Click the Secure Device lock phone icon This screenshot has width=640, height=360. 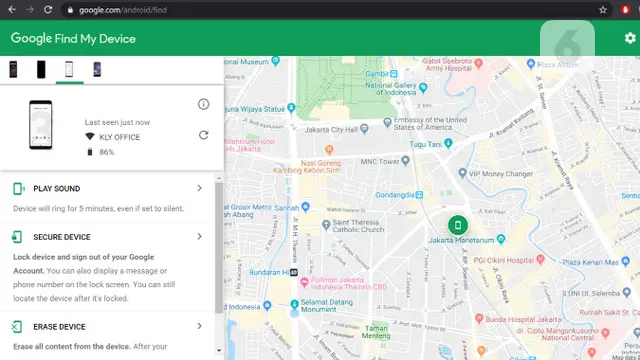coord(17,237)
